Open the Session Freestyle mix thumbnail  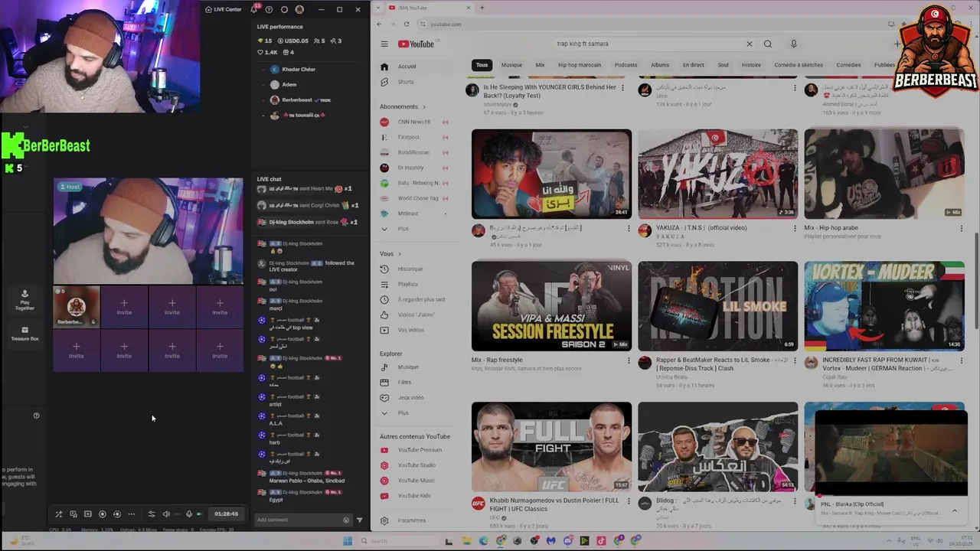[x=551, y=306]
